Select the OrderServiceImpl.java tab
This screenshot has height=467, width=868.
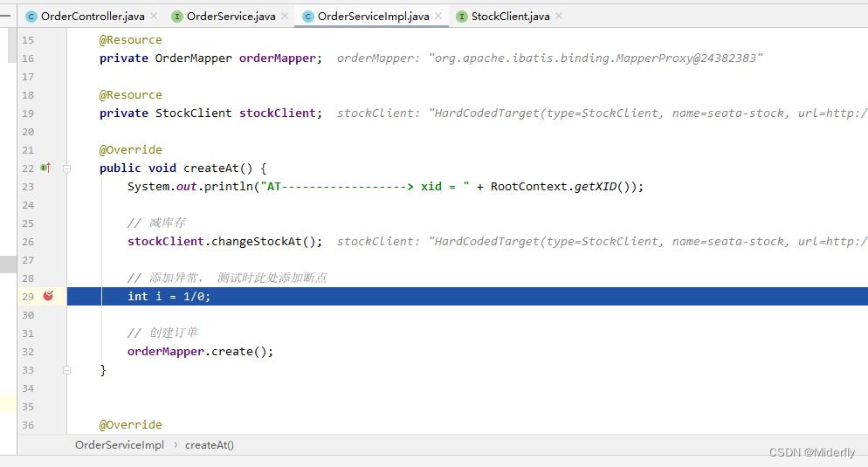[373, 17]
